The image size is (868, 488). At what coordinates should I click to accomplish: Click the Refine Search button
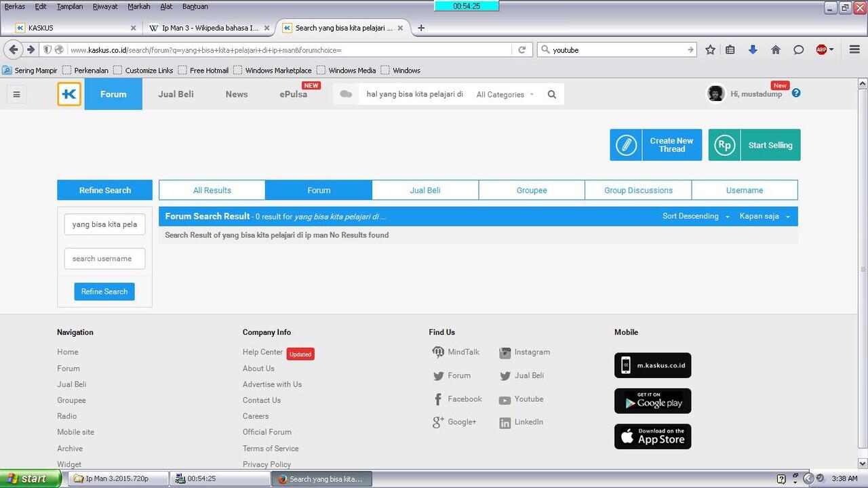(x=104, y=291)
